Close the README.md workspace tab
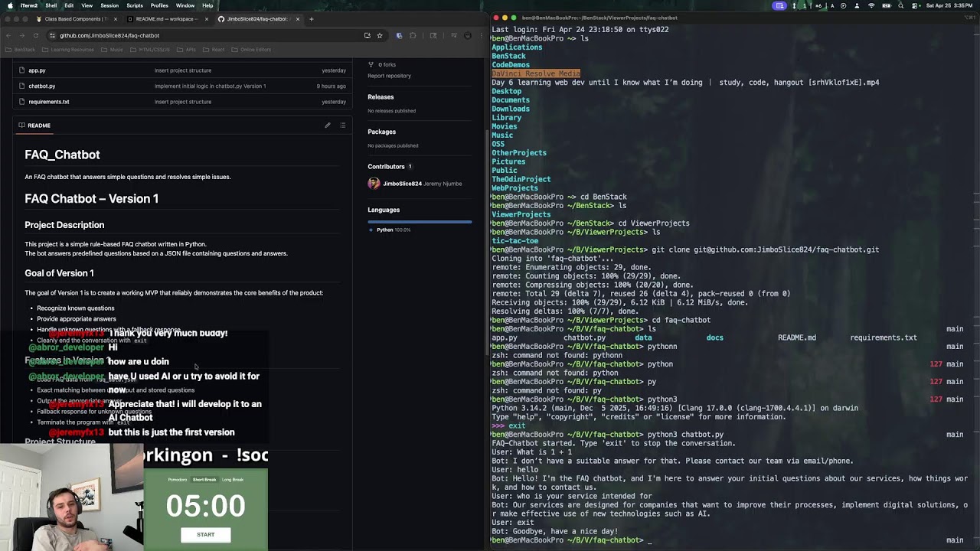The height and width of the screenshot is (551, 980). [206, 18]
